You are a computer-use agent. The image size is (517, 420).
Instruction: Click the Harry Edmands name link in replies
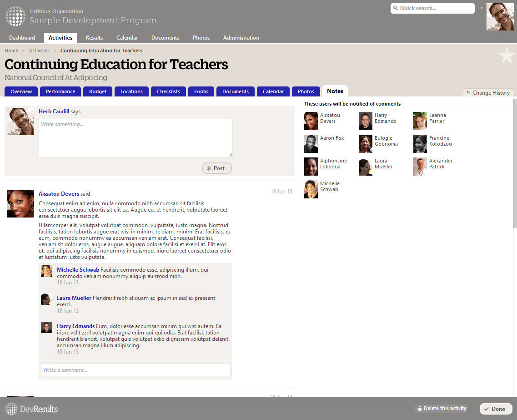coord(75,326)
